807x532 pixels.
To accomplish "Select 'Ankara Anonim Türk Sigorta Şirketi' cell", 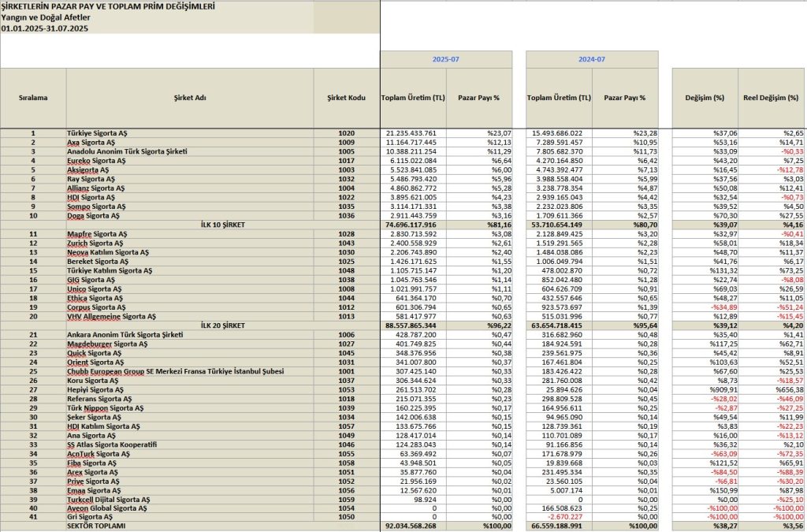I will coord(190,335).
